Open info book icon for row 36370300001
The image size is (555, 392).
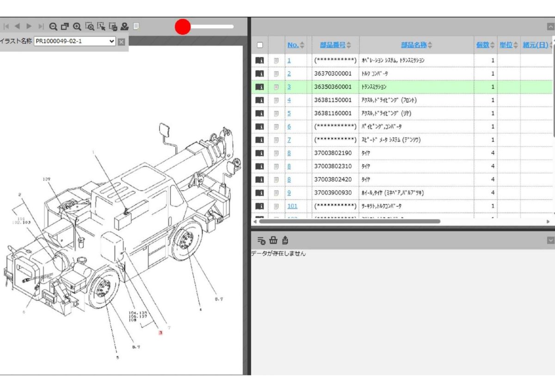tap(259, 73)
